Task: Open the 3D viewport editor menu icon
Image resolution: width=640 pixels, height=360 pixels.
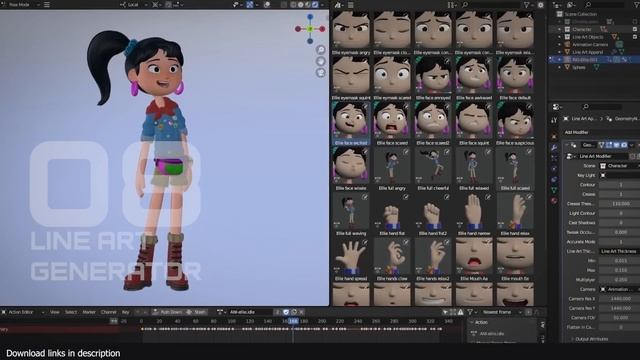Action: click(47, 5)
